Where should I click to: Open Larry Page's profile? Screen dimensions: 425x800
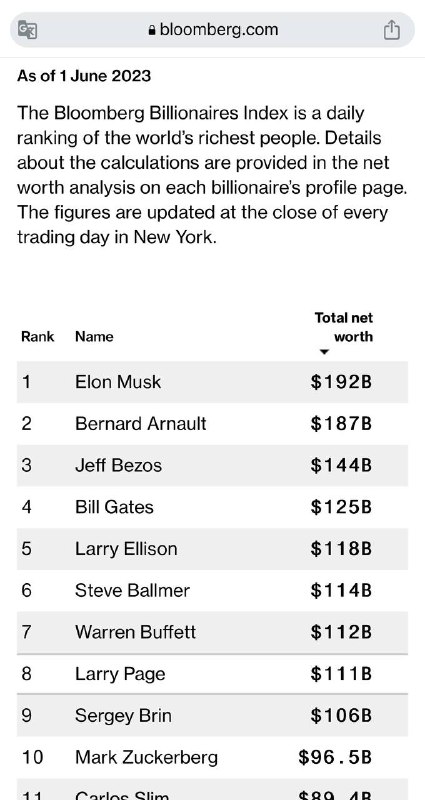click(x=120, y=674)
